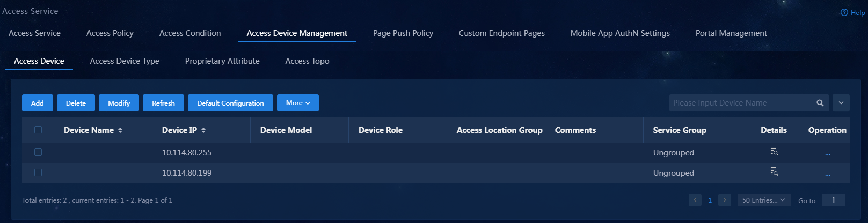
Task: Check the row for 10.114.80.199
Action: 38,173
